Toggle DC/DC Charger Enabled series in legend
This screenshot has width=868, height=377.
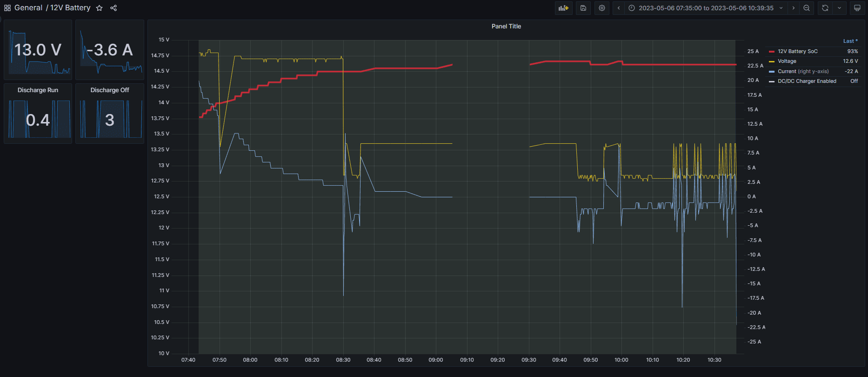tap(807, 81)
